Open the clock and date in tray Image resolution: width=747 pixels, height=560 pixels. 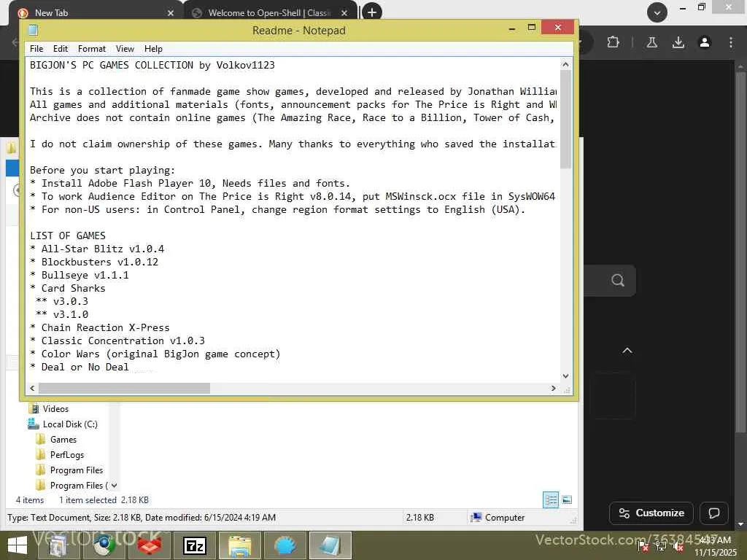[715, 545]
